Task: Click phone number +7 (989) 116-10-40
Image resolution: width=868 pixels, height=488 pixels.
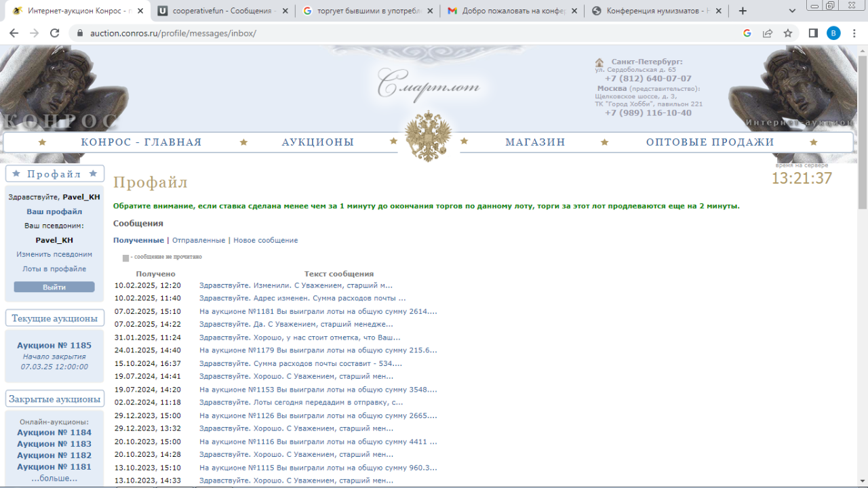Action: point(648,113)
